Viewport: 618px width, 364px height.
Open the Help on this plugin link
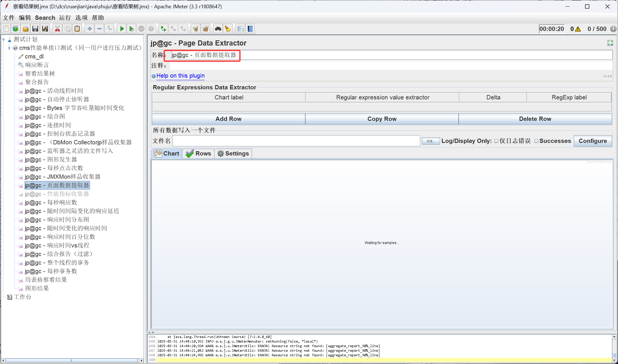[x=180, y=76]
